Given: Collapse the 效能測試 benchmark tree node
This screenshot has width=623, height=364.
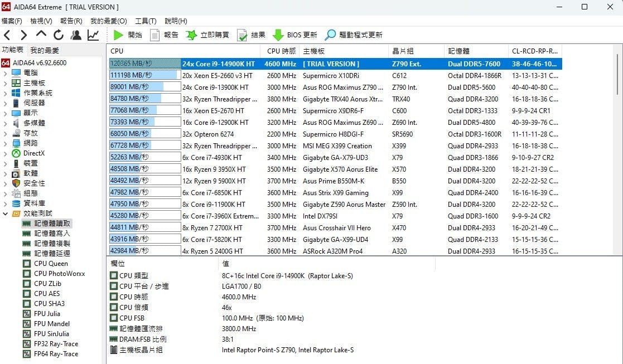Looking at the screenshot, I should coord(6,213).
